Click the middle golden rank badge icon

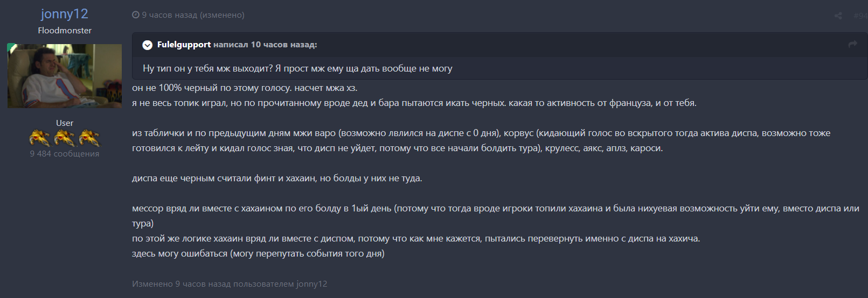pos(65,138)
